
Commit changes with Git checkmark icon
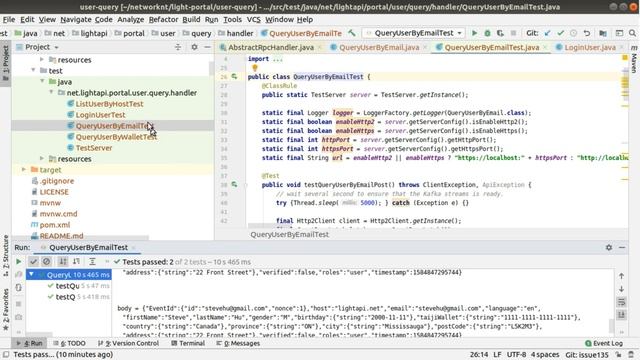[x=560, y=33]
